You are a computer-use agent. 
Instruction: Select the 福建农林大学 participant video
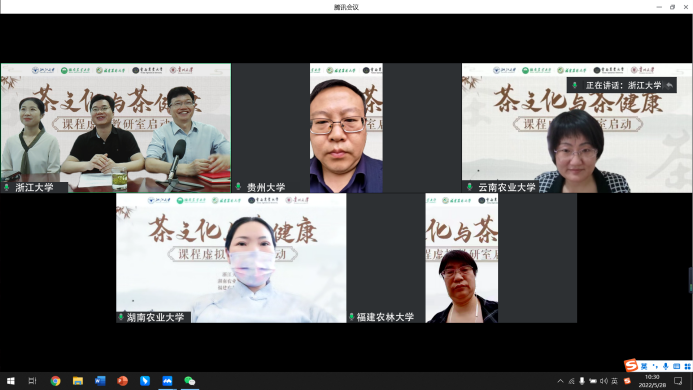(462, 258)
